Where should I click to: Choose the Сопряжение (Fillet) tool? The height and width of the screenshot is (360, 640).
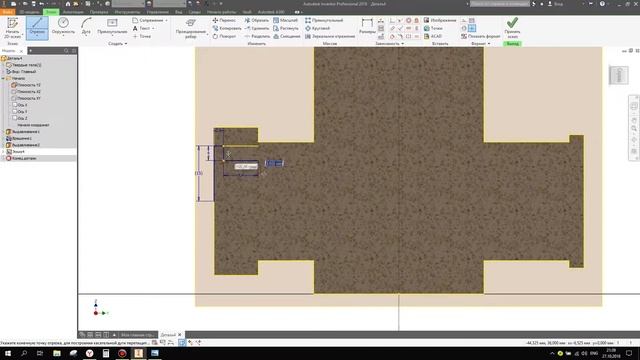point(148,20)
